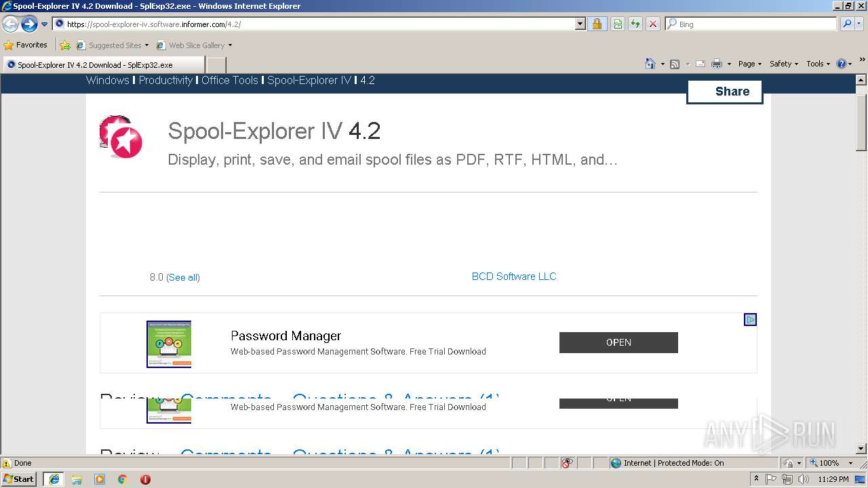This screenshot has width=868, height=488.
Task: Open the Windows Explorer folder taskbar icon
Action: (77, 479)
